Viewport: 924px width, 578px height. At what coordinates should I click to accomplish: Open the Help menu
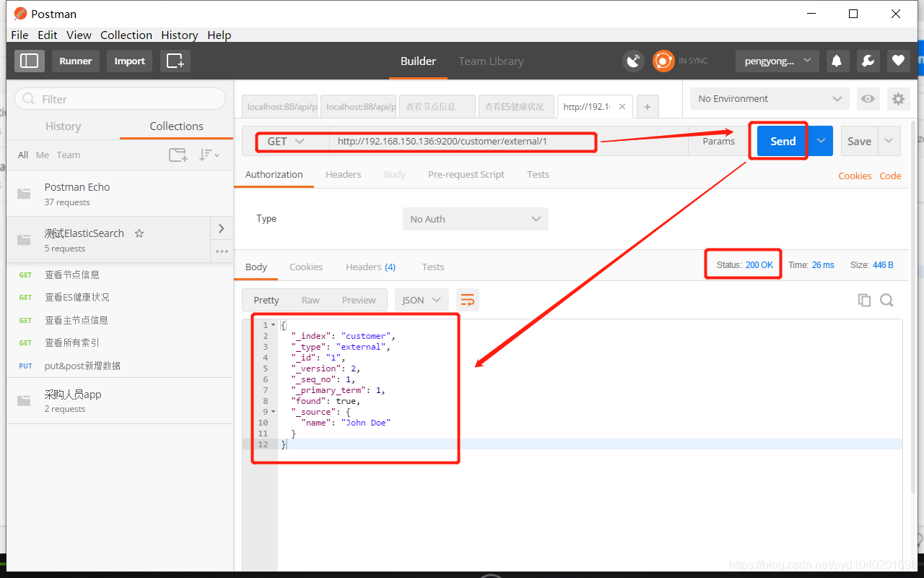(x=219, y=35)
